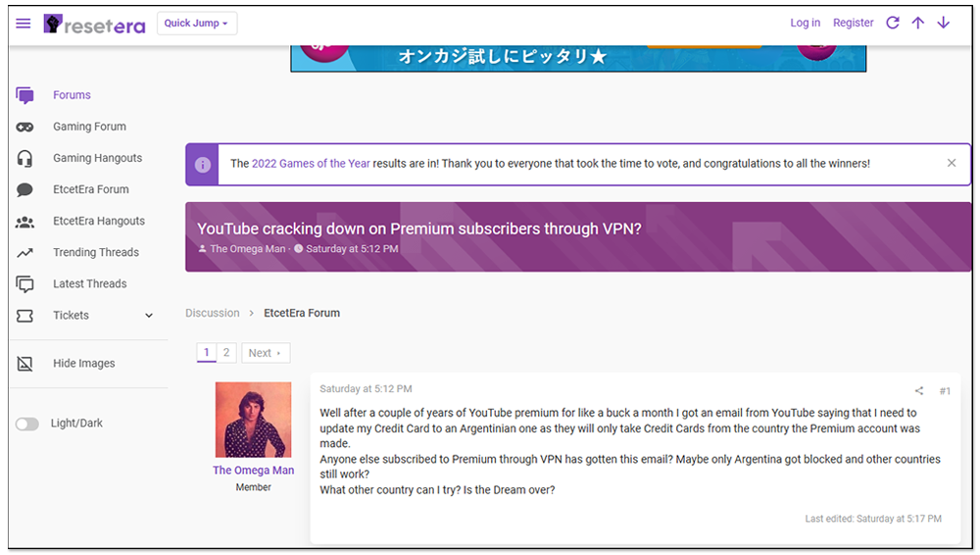Select page 2 of the thread
The width and height of the screenshot is (980, 555).
coord(226,353)
